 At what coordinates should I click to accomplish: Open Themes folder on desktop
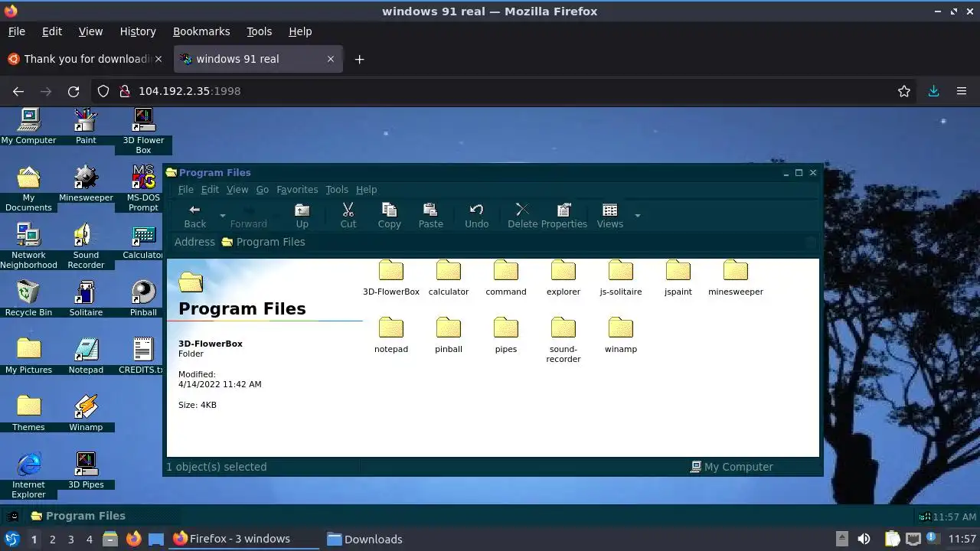click(x=28, y=413)
